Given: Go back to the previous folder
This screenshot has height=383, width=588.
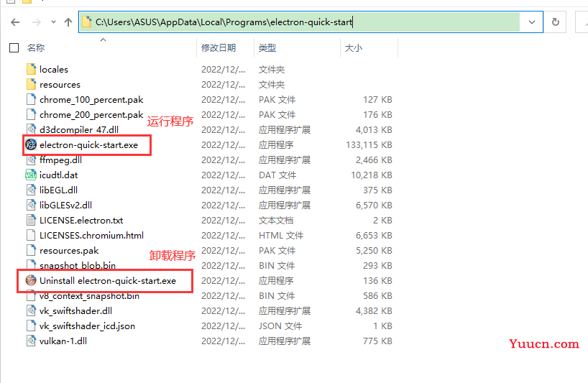Looking at the screenshot, I should click(x=15, y=22).
